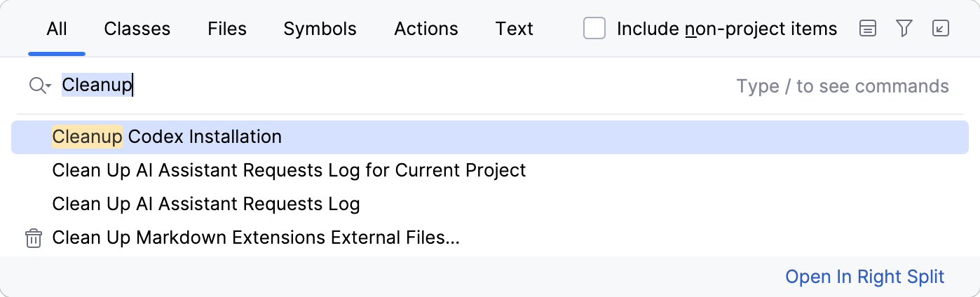This screenshot has height=297, width=980.
Task: Open the Files tab
Action: click(x=227, y=29)
